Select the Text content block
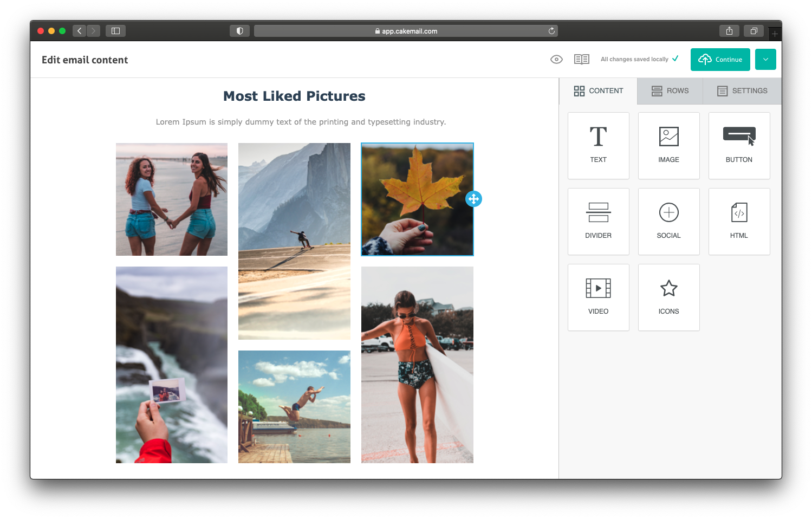812x519 pixels. click(x=598, y=145)
